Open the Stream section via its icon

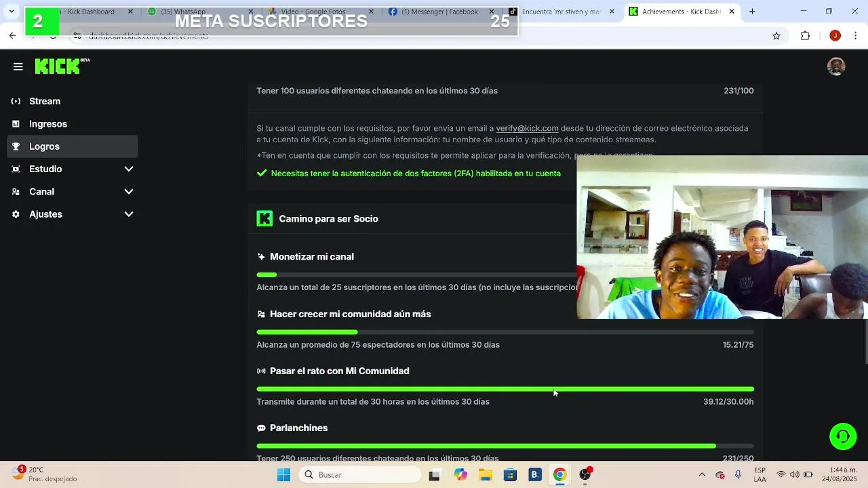[x=16, y=101]
